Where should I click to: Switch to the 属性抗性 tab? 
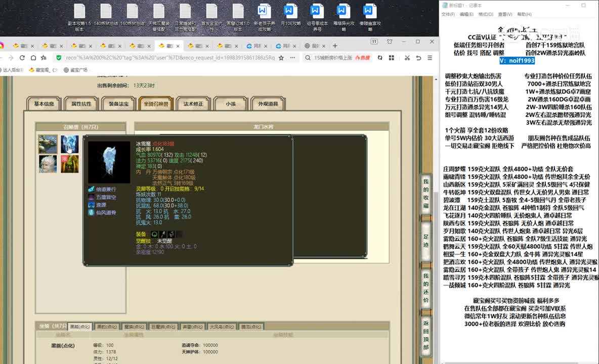81,104
